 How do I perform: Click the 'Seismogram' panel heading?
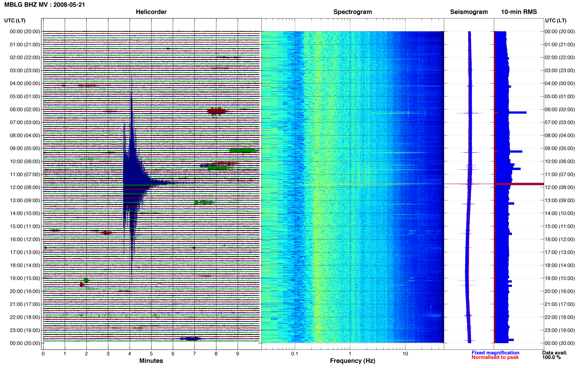[x=469, y=12]
